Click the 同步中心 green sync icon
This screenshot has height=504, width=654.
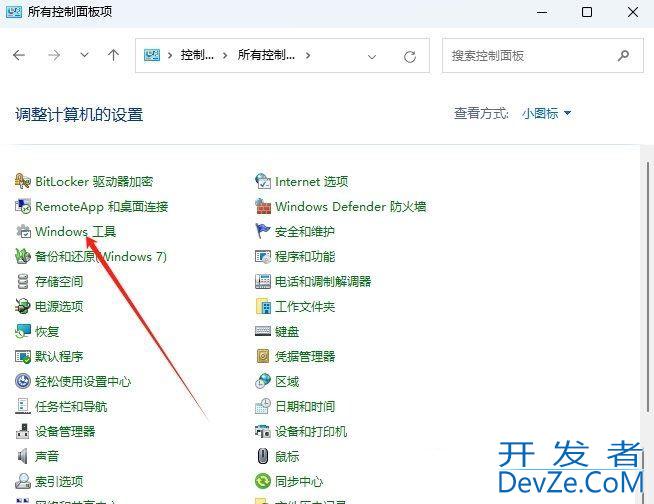(x=263, y=481)
